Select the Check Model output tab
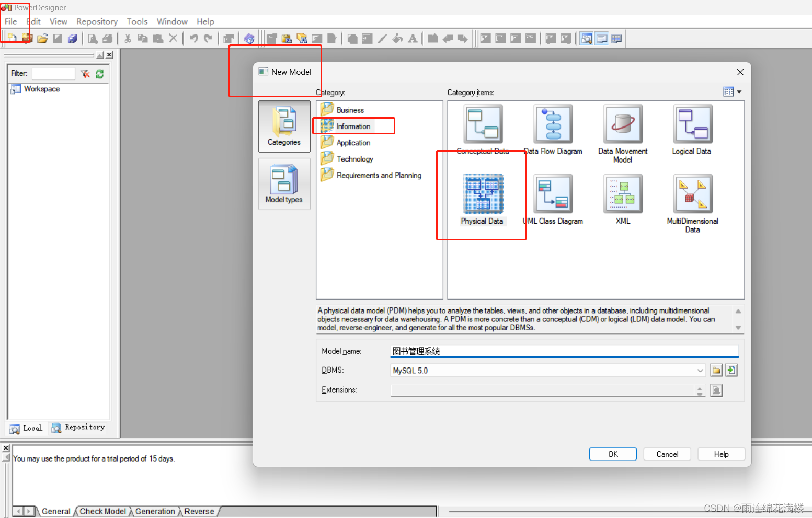Viewport: 812px width, 518px height. 103,511
